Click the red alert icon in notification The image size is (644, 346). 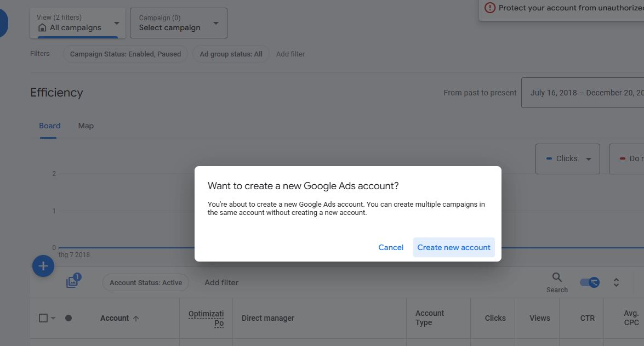click(489, 8)
